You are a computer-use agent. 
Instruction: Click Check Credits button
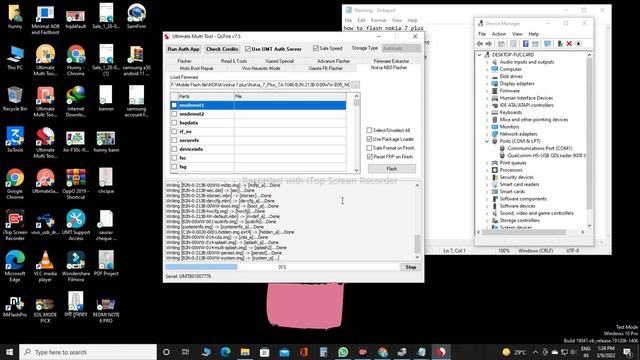pos(222,49)
